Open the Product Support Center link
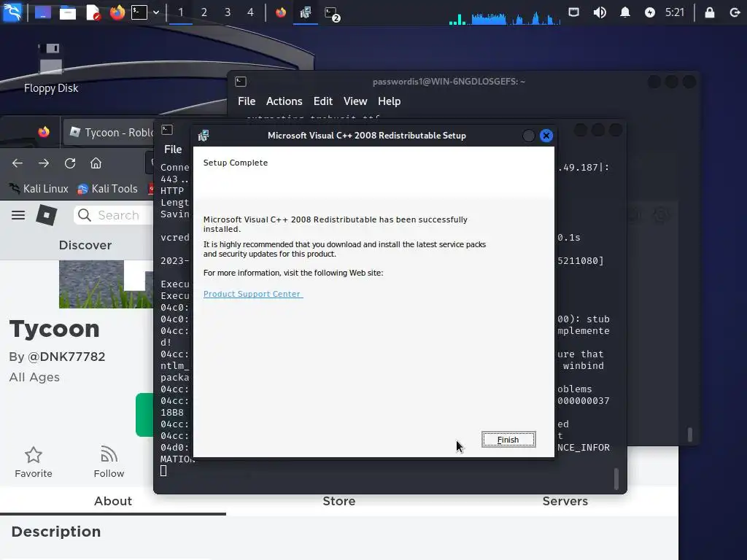The width and height of the screenshot is (747, 560). [252, 294]
